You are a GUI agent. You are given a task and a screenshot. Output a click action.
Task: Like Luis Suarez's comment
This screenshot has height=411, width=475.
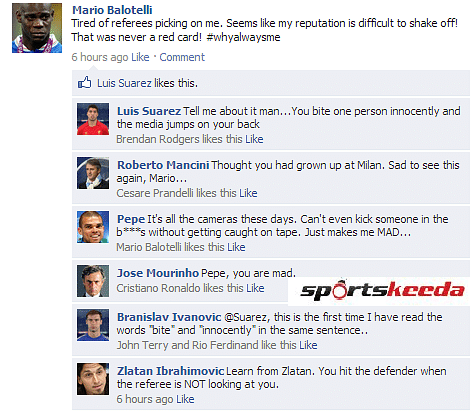pyautogui.click(x=254, y=139)
